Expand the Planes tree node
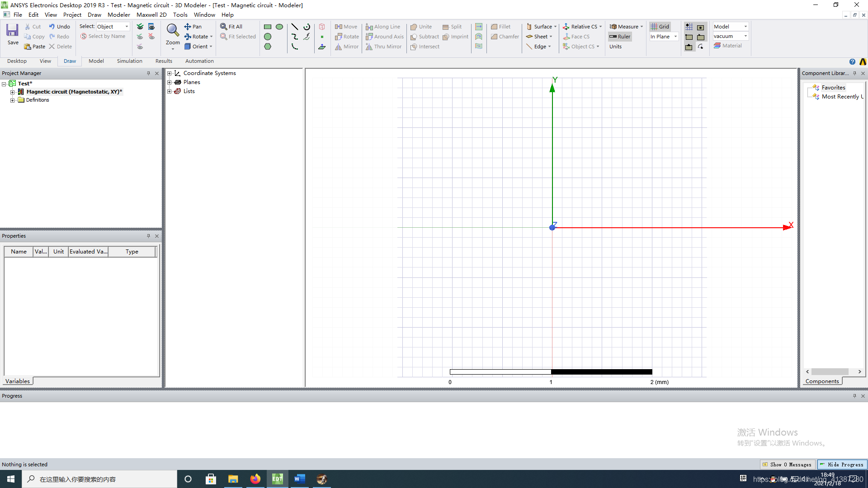 point(170,82)
